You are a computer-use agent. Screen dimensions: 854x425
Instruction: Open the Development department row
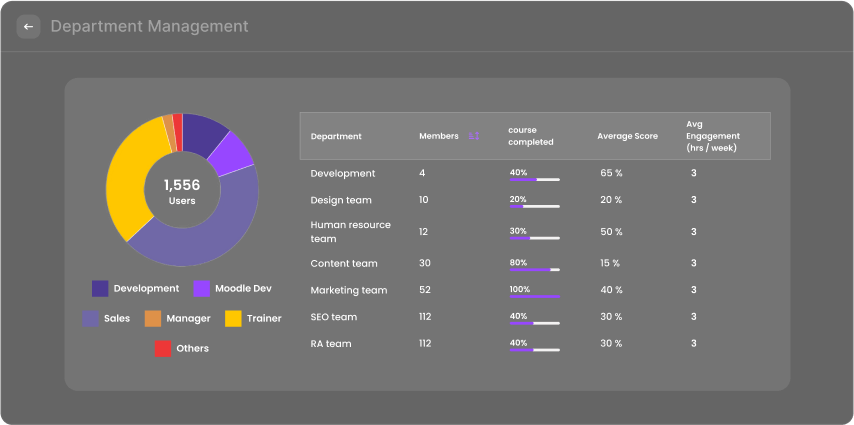343,173
